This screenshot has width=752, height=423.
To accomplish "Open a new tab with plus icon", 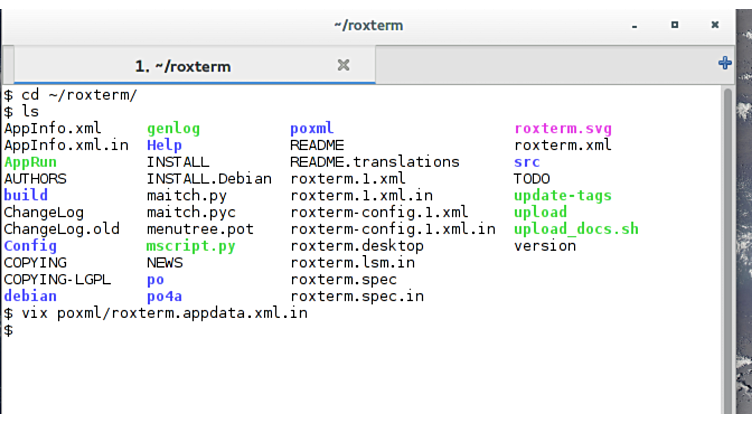I will (x=725, y=63).
